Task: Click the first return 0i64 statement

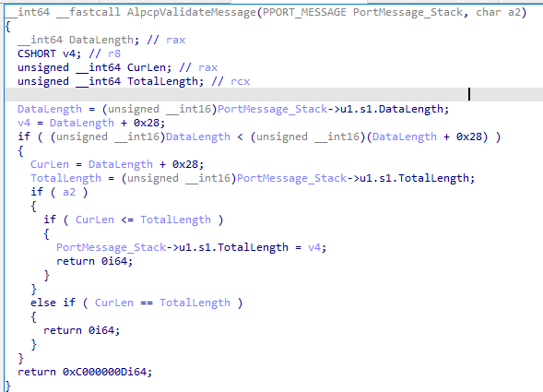Action: pyautogui.click(x=94, y=261)
